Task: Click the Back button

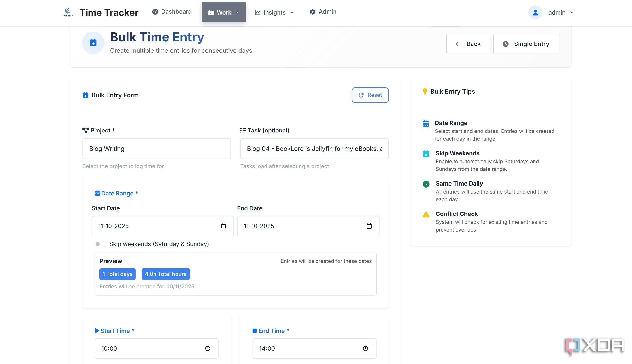Action: point(468,44)
